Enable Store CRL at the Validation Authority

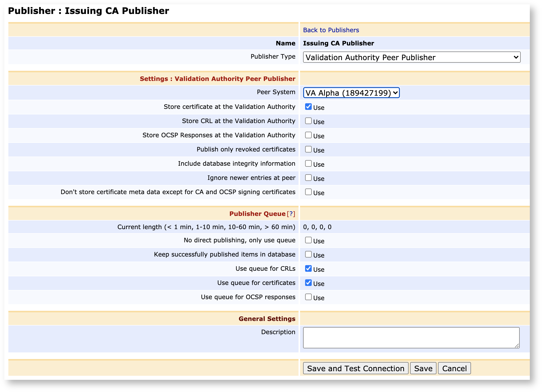coord(308,121)
